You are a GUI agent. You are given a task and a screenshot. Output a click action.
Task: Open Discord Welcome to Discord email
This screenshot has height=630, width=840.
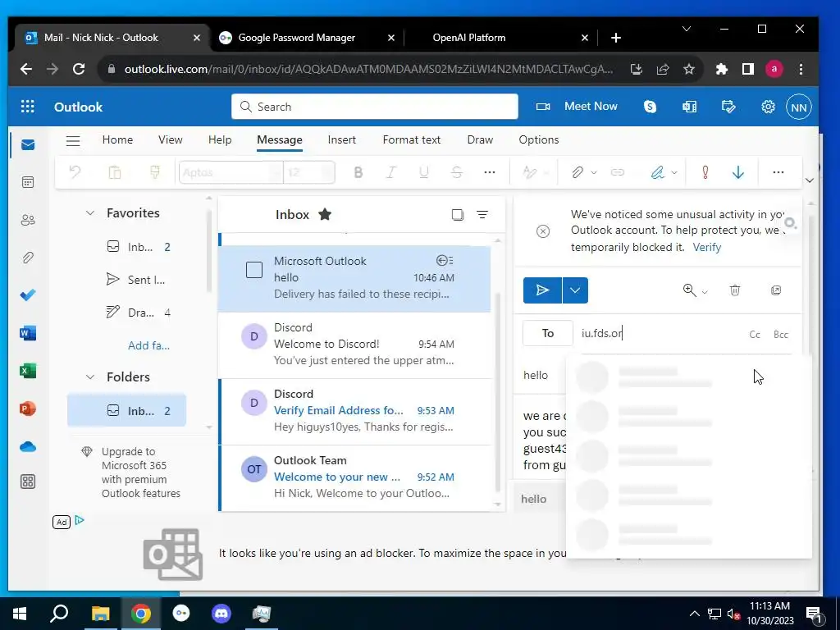click(354, 345)
